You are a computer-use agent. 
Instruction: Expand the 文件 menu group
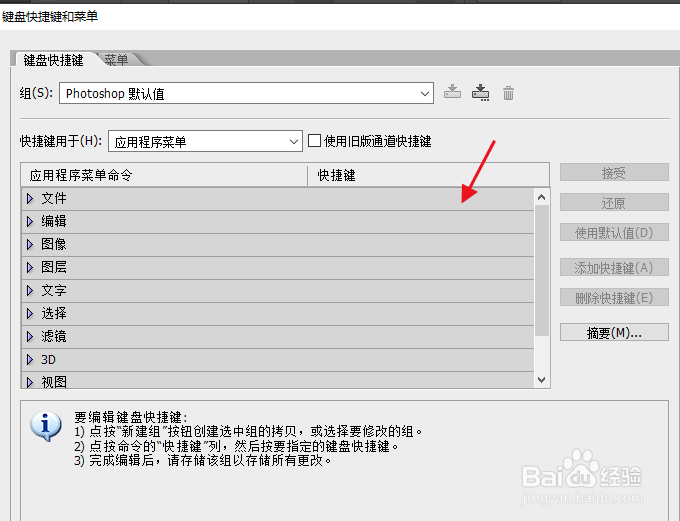click(30, 199)
